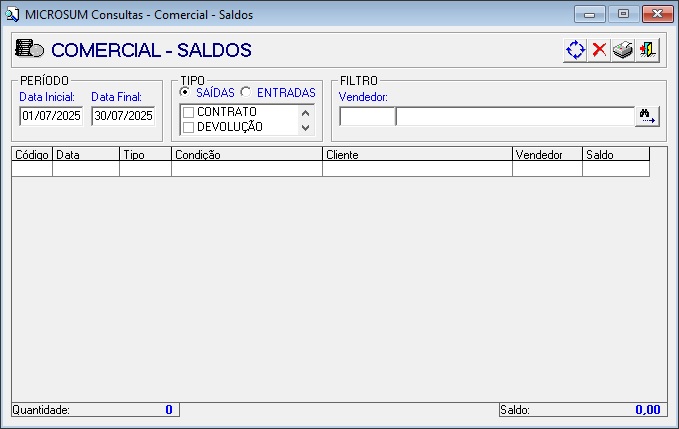Check the DEVOLUÇÃO checkbox
Viewport: 679px width, 429px height.
188,127
